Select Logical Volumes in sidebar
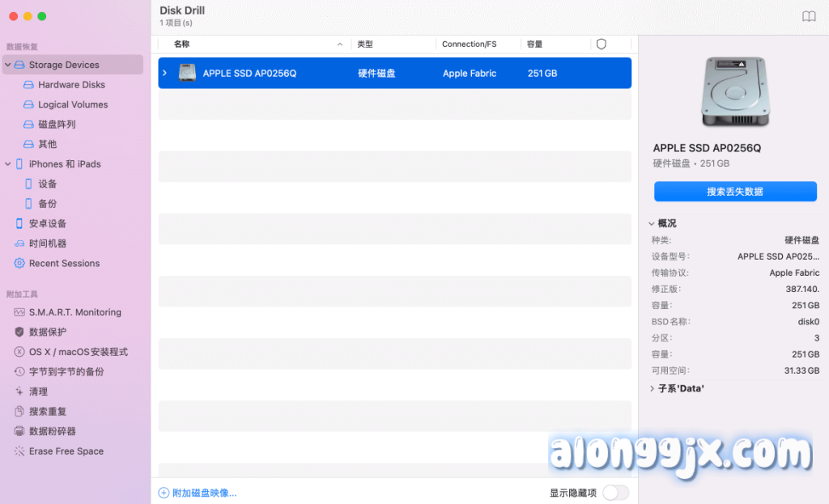Screen dimensions: 829x504 coord(72,104)
